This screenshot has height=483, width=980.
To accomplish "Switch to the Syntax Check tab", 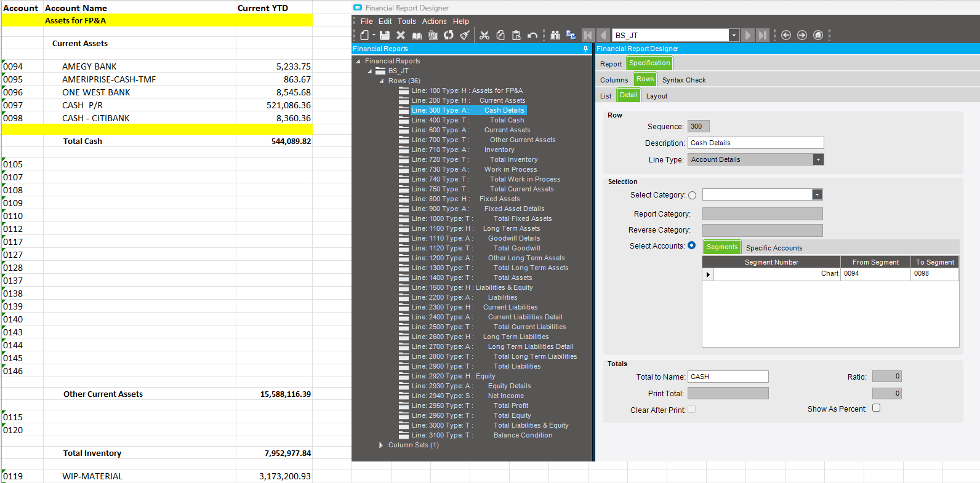I will tap(684, 80).
